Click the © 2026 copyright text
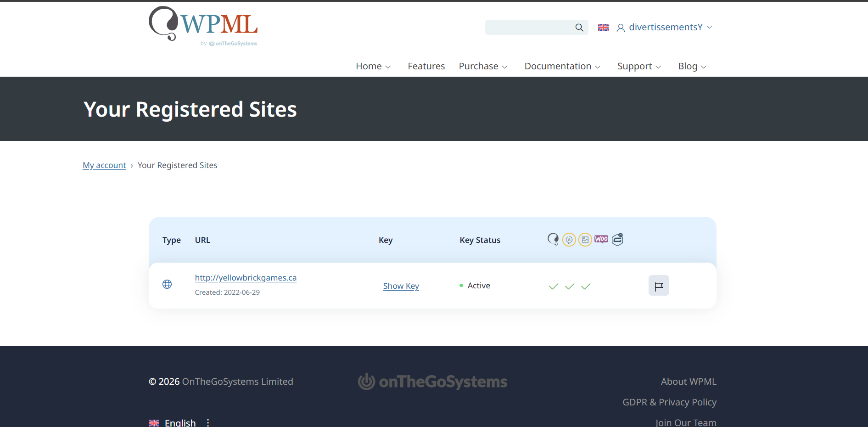 click(x=164, y=382)
